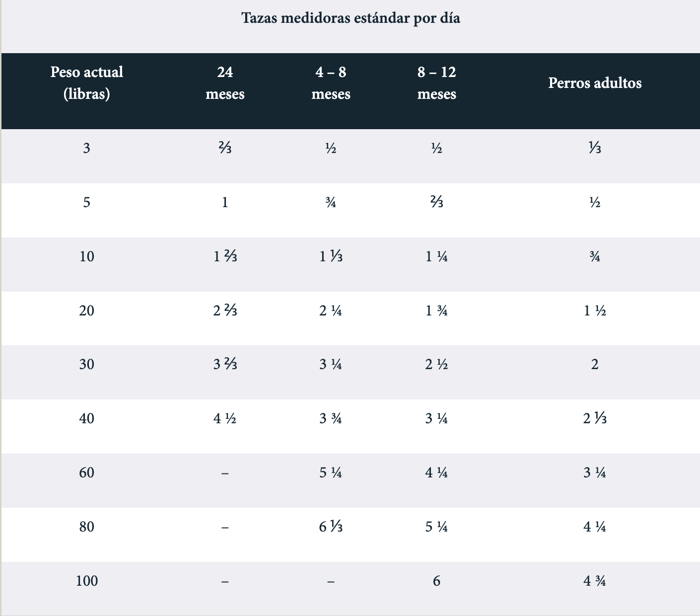Click the '4 – 8 meses' column header
This screenshot has height=616, width=700.
(x=331, y=83)
